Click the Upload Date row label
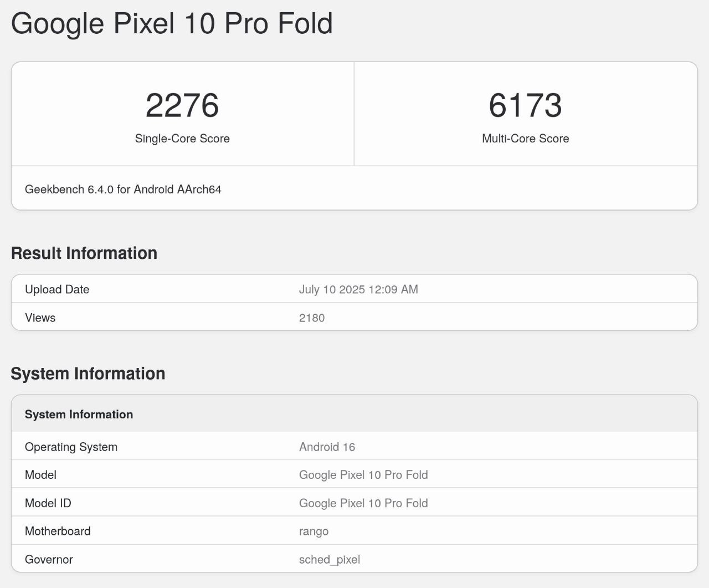709x588 pixels. click(57, 289)
